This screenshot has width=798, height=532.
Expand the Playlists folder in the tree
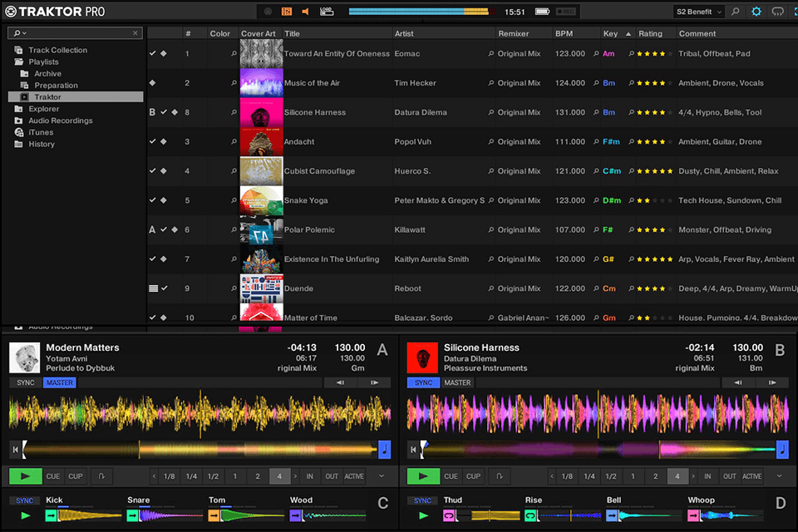pyautogui.click(x=43, y=62)
